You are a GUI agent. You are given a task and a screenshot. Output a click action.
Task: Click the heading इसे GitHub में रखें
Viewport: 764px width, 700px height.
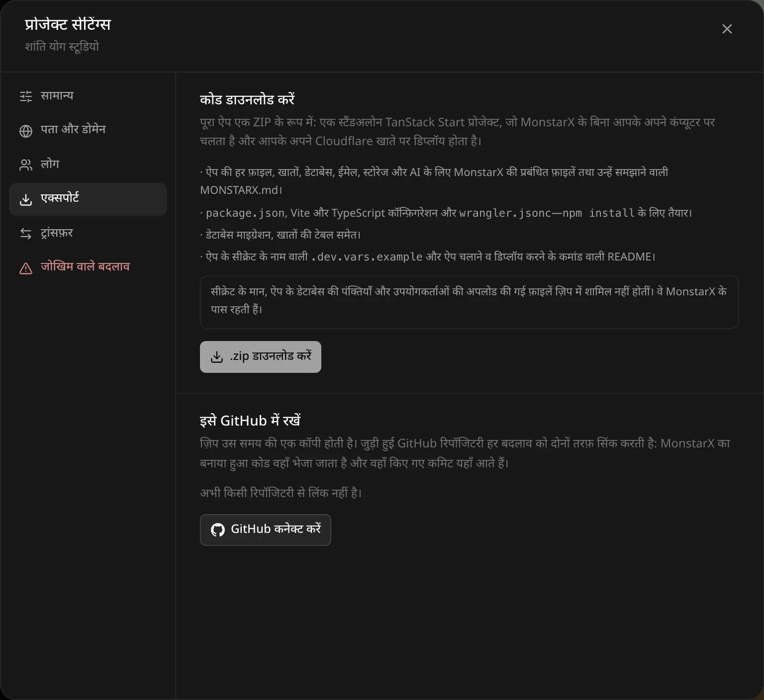point(250,421)
